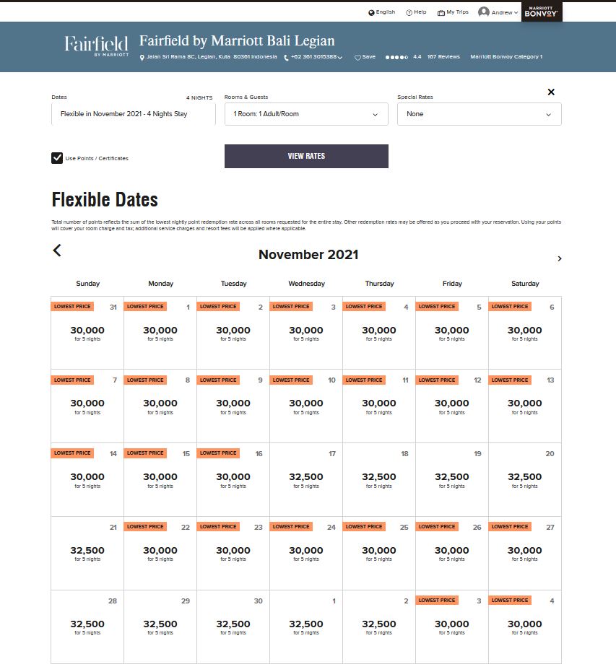Click Lowest Price badge on date 24
616x672 pixels.
coord(291,527)
